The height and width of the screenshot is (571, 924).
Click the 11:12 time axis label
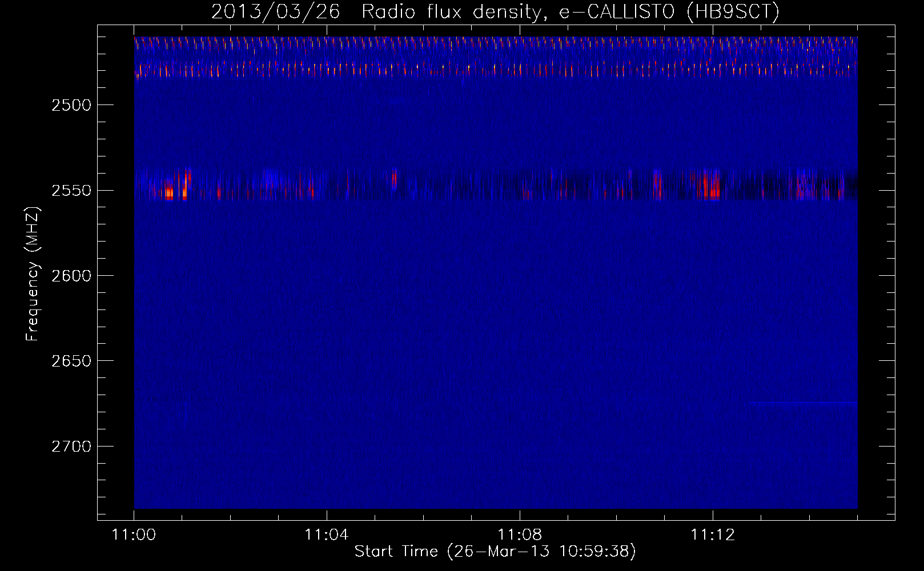[x=713, y=535]
